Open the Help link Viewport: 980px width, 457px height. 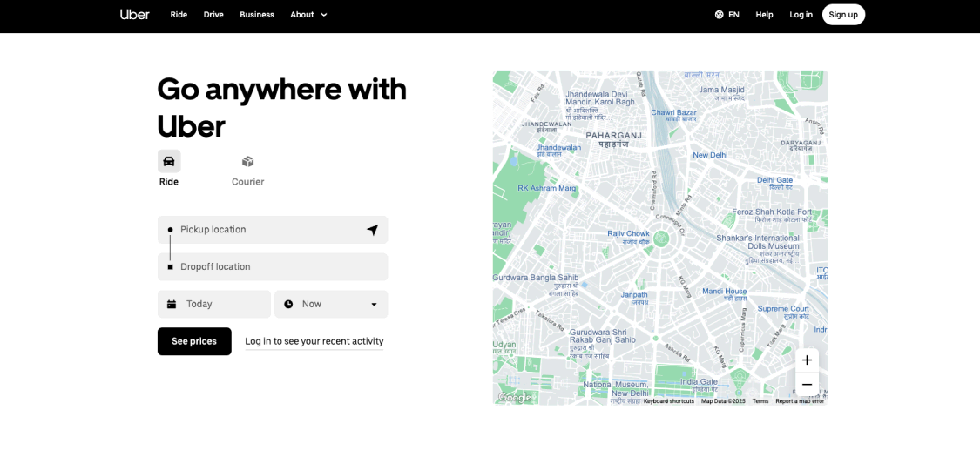764,15
